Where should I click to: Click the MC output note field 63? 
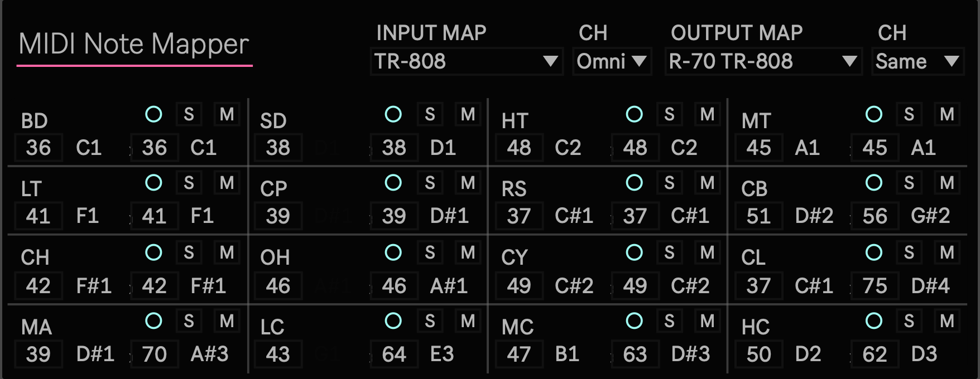pyautogui.click(x=635, y=354)
